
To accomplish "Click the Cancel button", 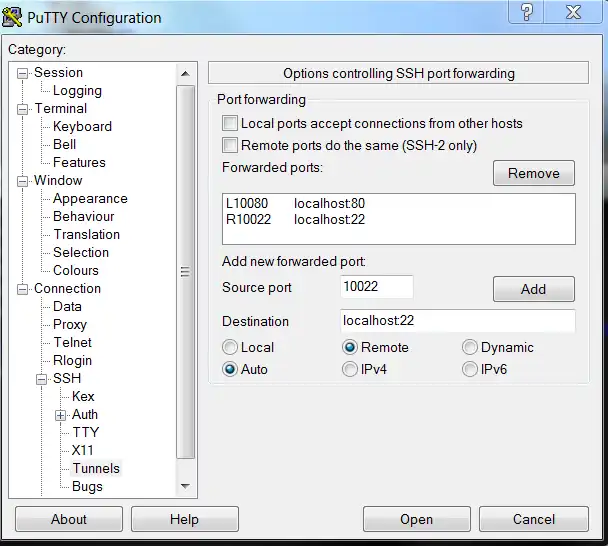I will pos(534,519).
